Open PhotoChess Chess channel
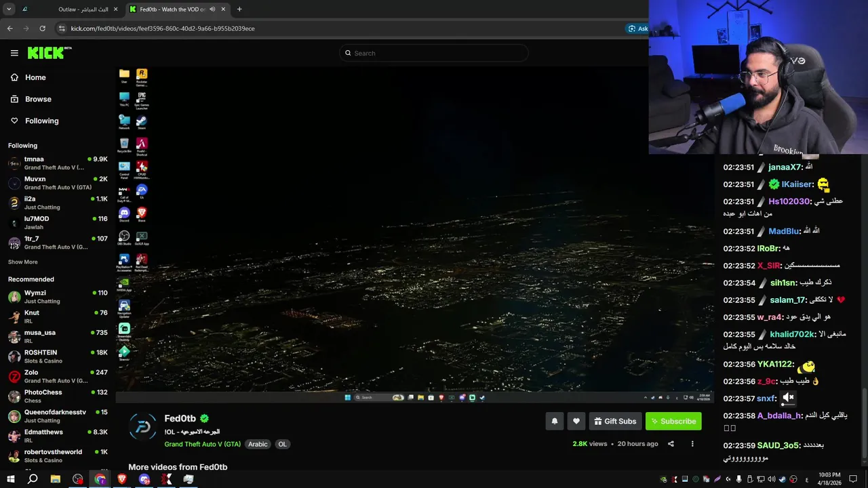 click(58, 396)
